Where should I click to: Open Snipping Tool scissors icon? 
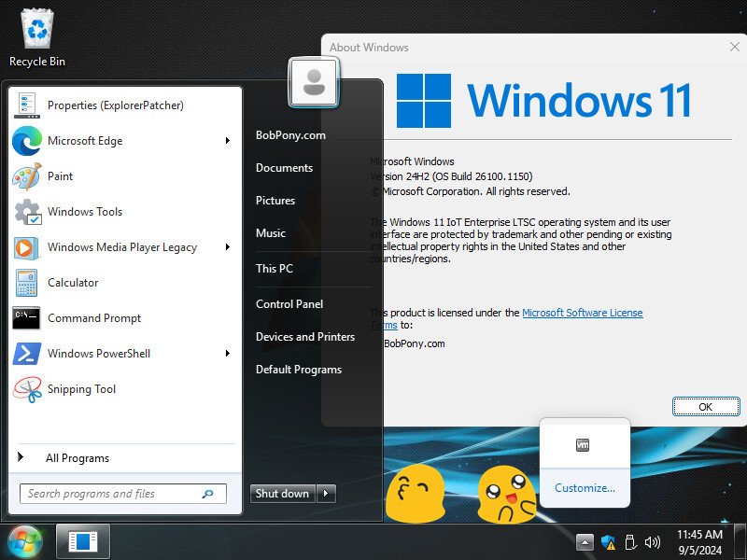27,389
